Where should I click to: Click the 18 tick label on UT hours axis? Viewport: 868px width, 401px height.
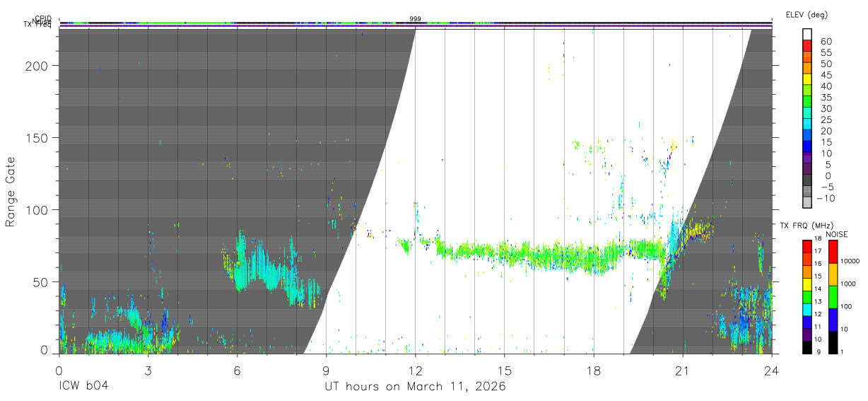click(x=593, y=370)
